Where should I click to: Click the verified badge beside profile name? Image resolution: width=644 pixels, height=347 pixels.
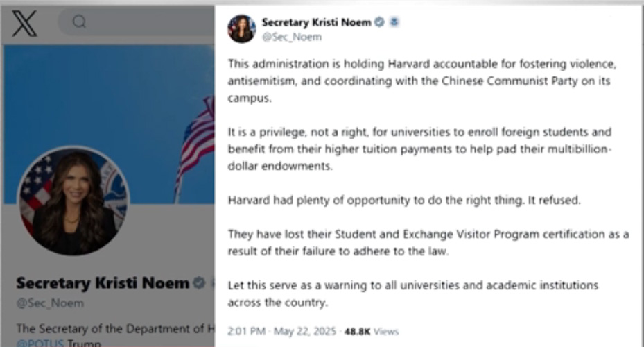(x=199, y=283)
